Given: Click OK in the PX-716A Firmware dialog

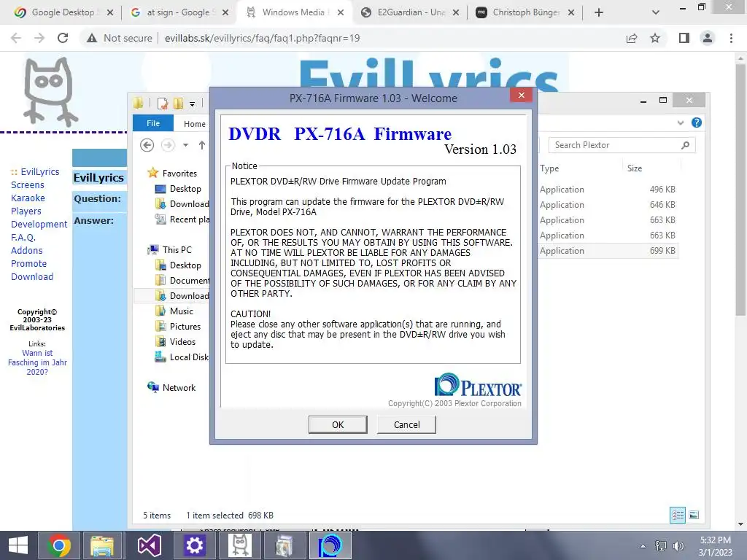Looking at the screenshot, I should pos(338,424).
